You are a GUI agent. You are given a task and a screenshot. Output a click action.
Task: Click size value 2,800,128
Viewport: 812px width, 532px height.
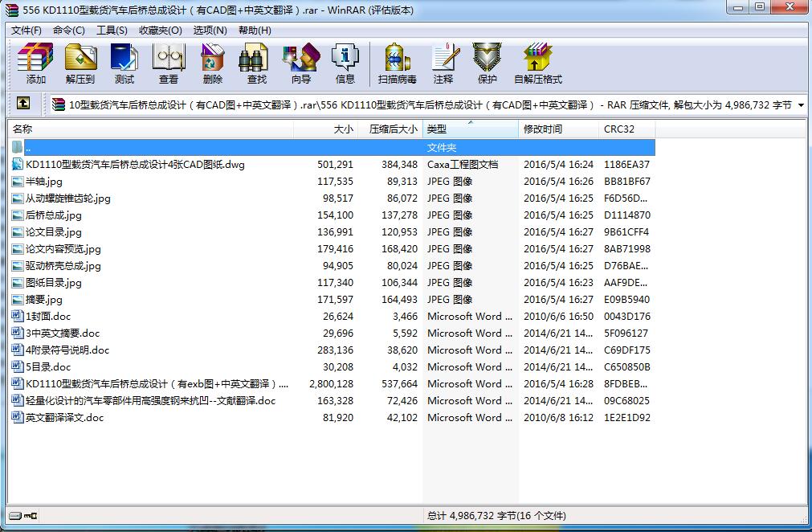[x=332, y=384]
